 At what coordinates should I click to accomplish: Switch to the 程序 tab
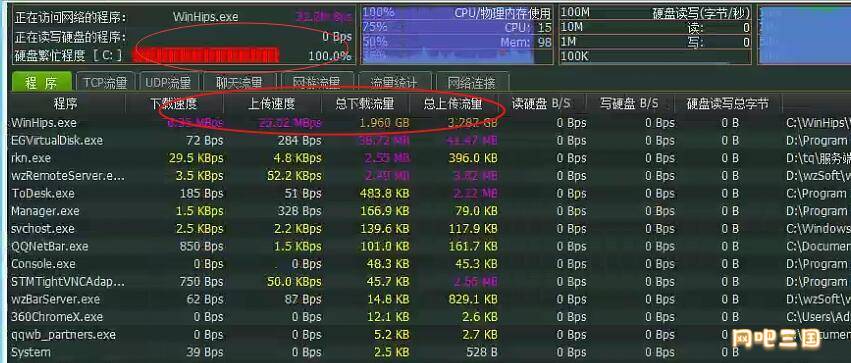point(41,82)
